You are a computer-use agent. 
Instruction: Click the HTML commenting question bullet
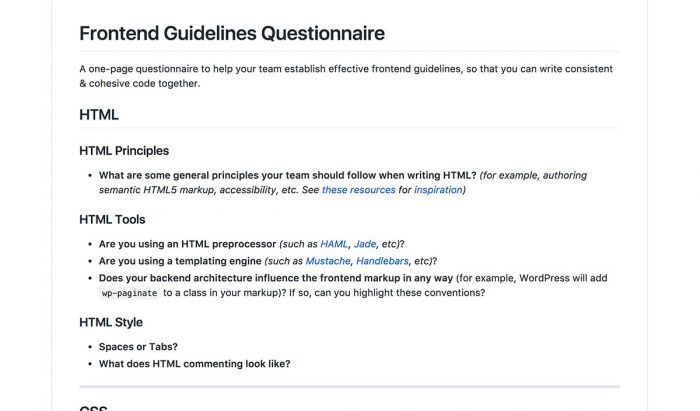click(x=194, y=364)
